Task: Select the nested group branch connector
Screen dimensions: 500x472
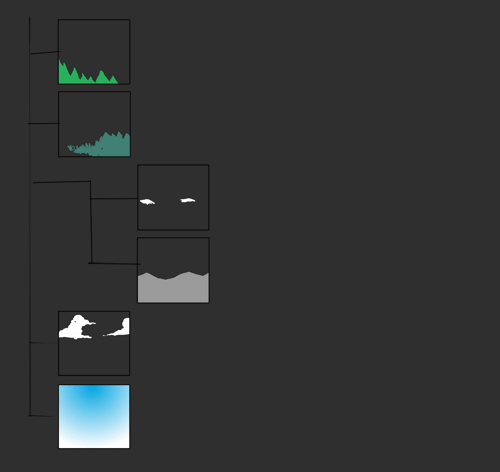Action: click(62, 182)
